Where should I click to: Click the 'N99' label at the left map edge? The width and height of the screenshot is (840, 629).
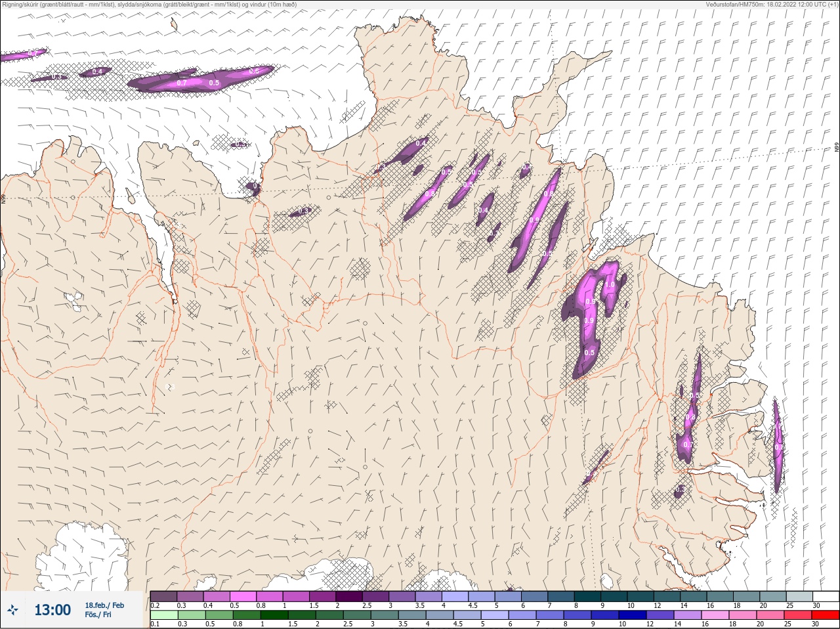click(x=3, y=198)
